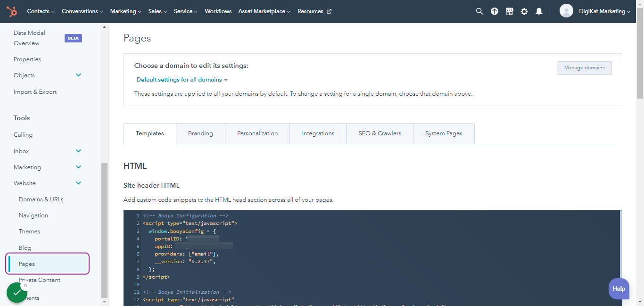The width and height of the screenshot is (644, 306).
Task: Click the account avatar icon
Action: pos(566,11)
